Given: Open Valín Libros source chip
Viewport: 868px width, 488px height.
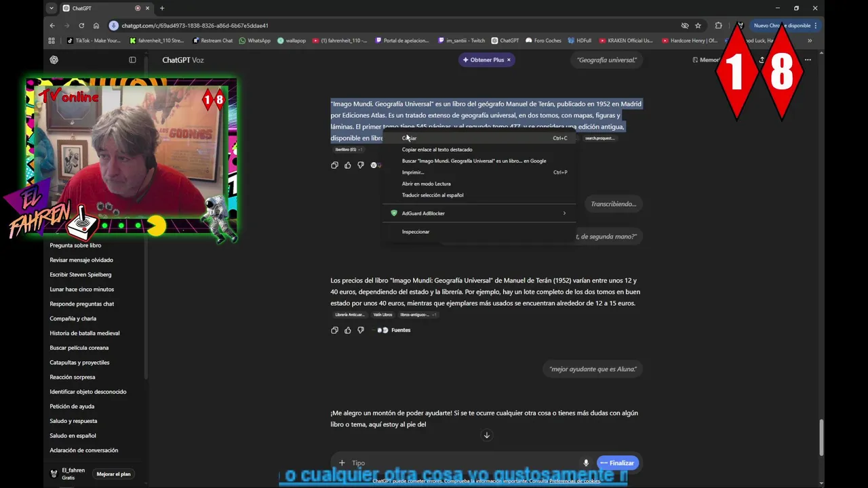Looking at the screenshot, I should point(382,314).
